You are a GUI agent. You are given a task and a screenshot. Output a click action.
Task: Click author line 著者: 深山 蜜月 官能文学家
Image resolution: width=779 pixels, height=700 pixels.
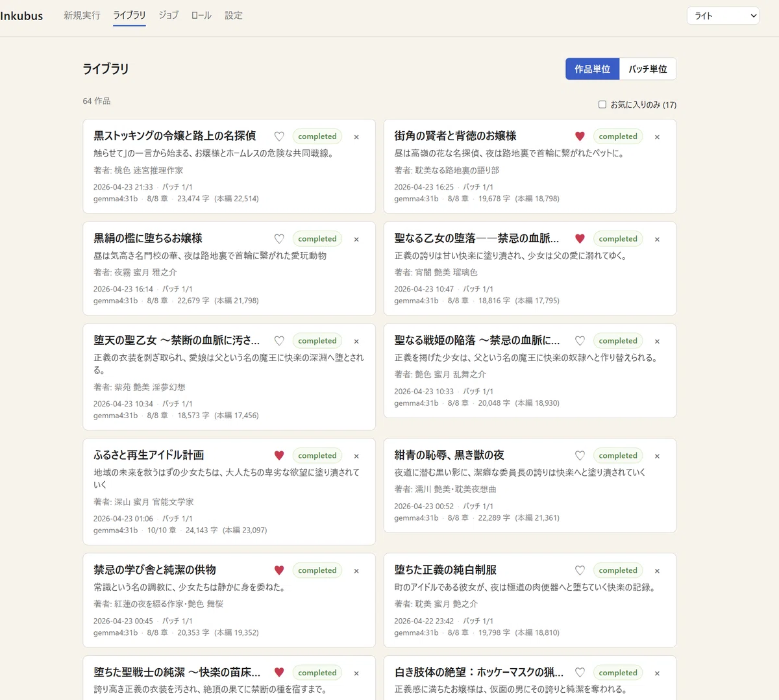[143, 502]
